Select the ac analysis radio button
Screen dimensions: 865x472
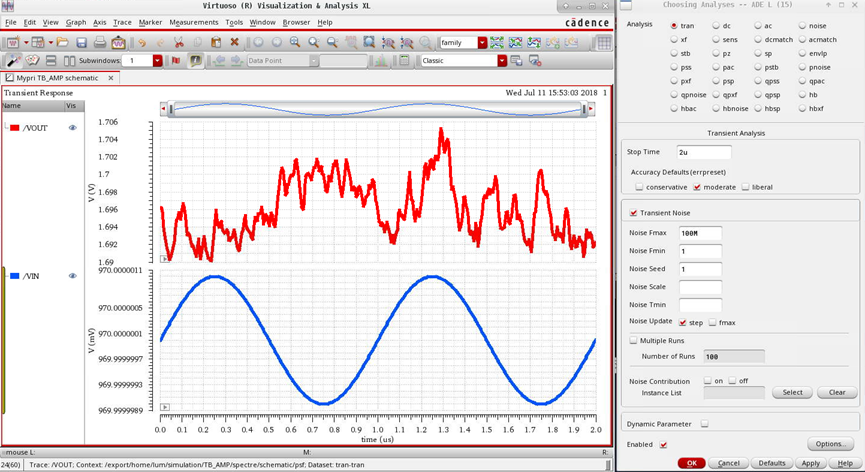(x=758, y=25)
